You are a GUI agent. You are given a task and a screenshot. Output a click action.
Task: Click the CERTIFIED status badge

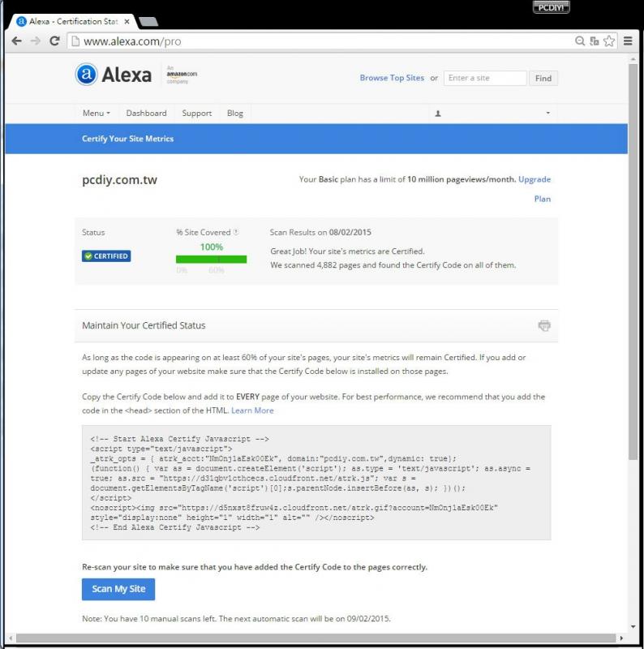[x=106, y=256]
